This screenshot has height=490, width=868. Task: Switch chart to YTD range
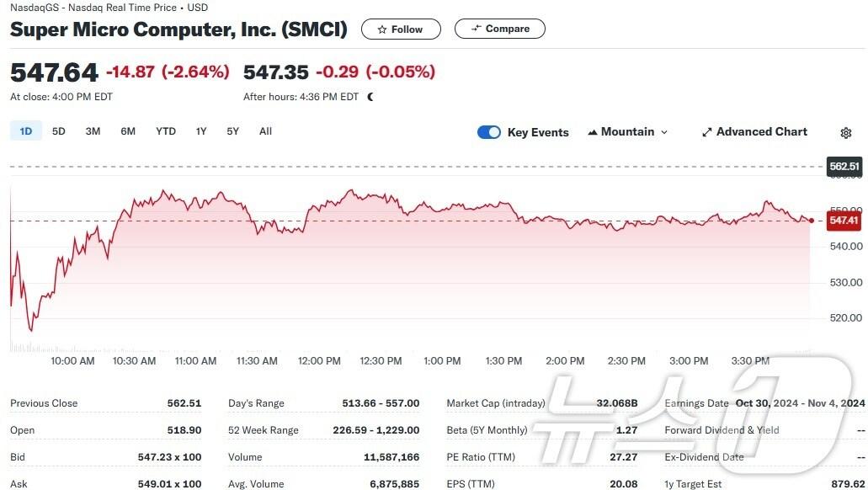click(x=166, y=131)
